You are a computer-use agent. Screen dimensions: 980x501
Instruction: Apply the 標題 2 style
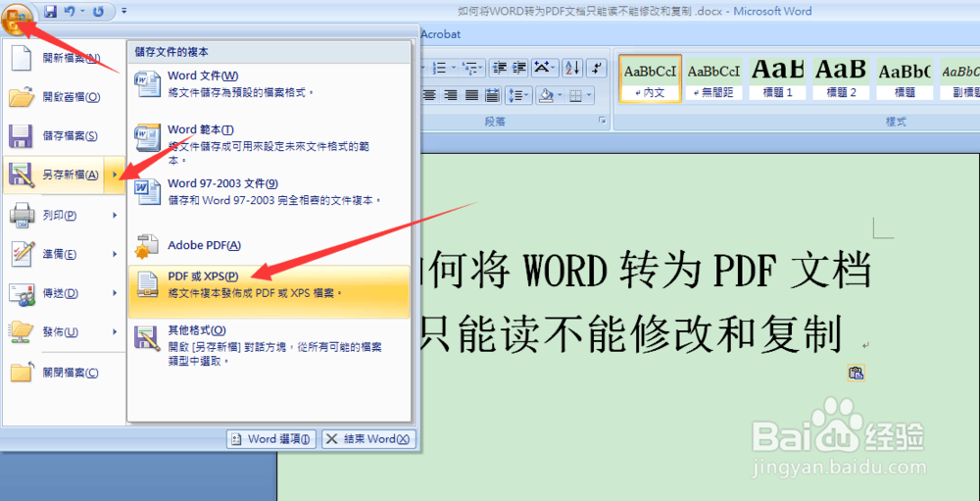841,78
